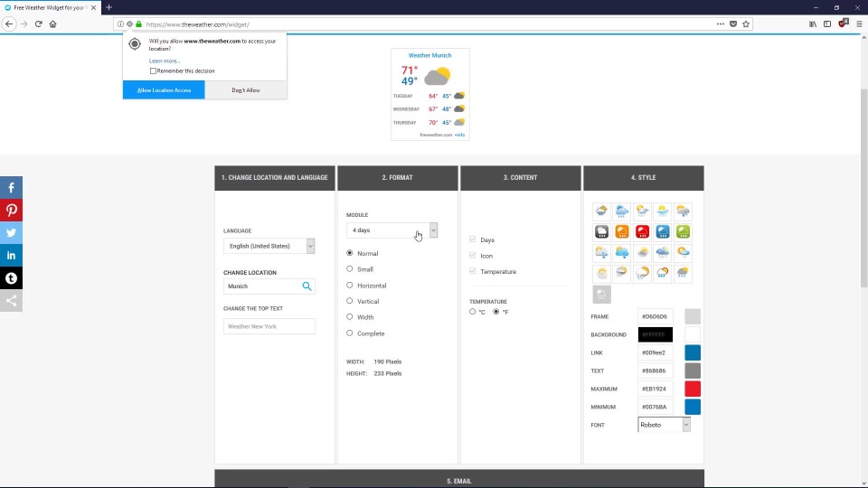
Task: Click the 3. Content section header
Action: point(521,178)
